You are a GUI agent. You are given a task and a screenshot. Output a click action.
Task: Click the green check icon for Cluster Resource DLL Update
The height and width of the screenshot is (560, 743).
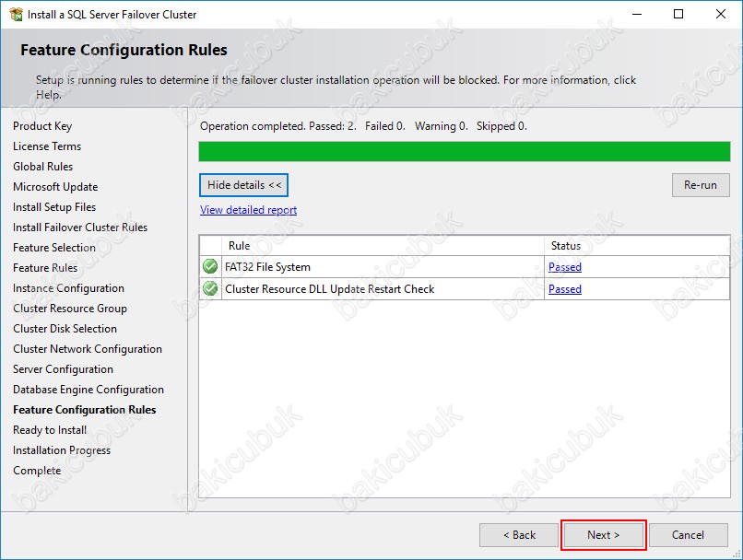coord(210,288)
